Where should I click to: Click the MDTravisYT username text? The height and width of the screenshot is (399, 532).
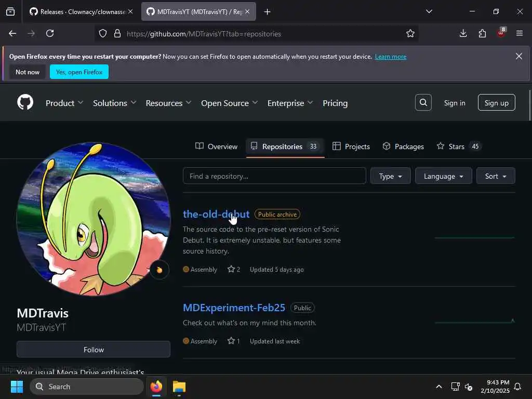tap(41, 327)
